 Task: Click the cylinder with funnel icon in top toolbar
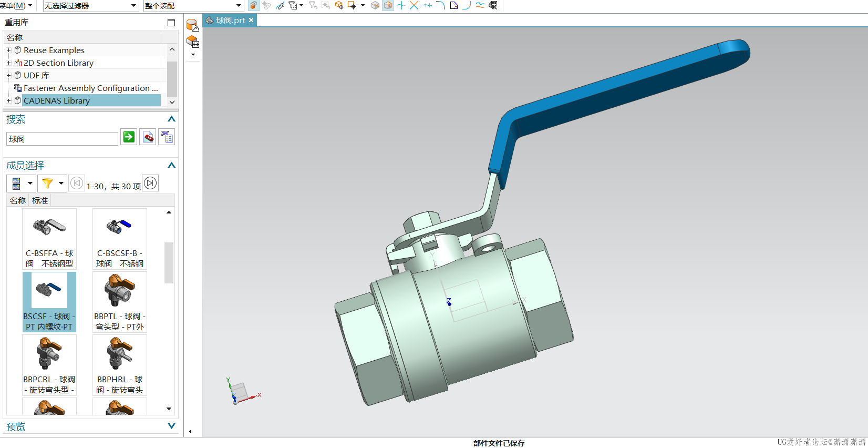(293, 5)
